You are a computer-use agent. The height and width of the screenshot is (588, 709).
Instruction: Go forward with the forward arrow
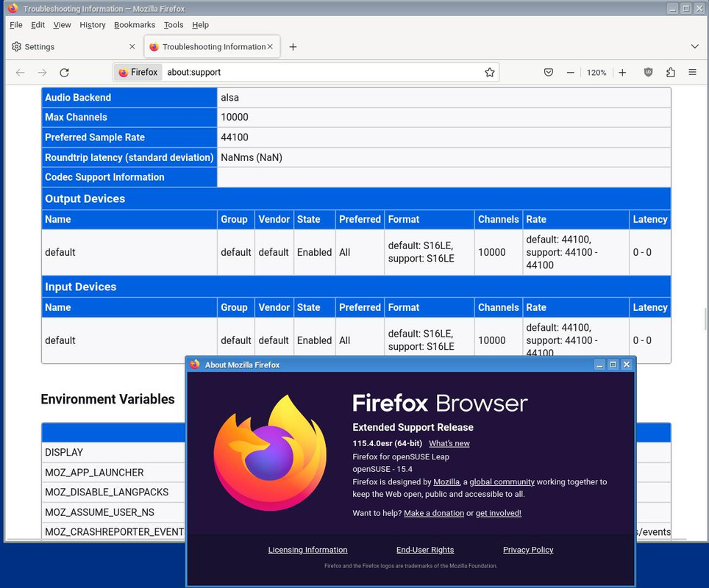42,73
